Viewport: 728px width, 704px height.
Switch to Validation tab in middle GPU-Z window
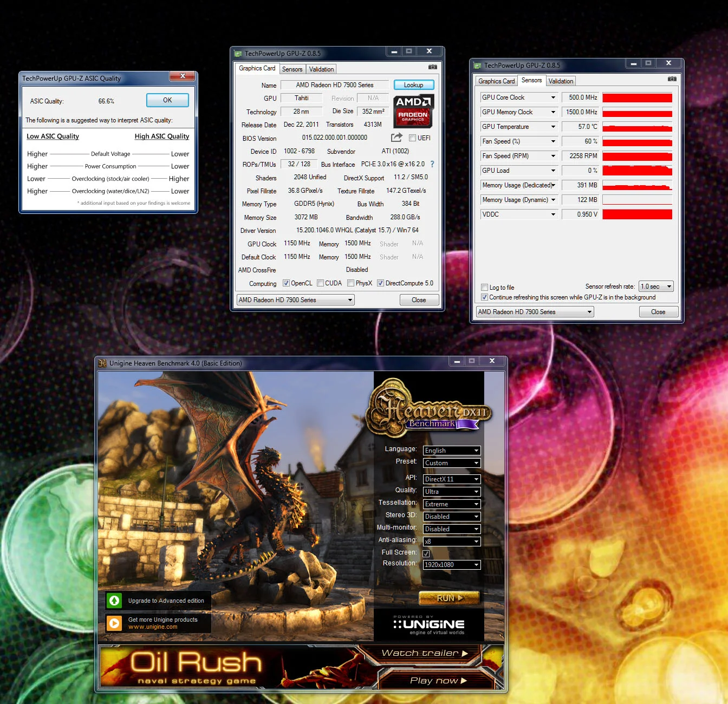[321, 69]
